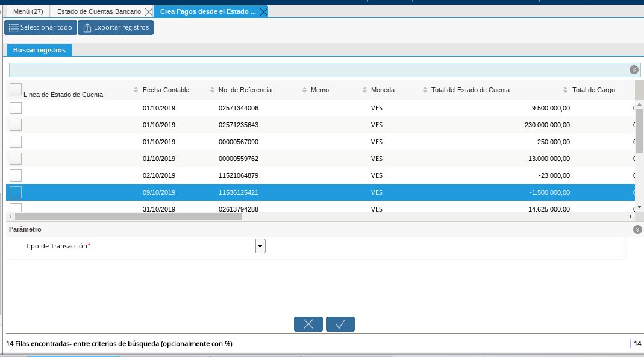The height and width of the screenshot is (357, 644).
Task: Close the Crea Pagos desde el Estado tab
Action: click(263, 12)
